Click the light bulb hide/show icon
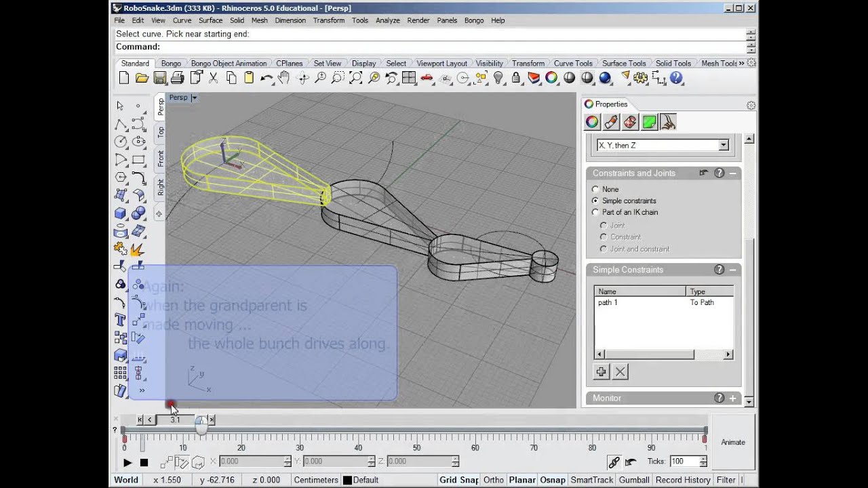 498,78
